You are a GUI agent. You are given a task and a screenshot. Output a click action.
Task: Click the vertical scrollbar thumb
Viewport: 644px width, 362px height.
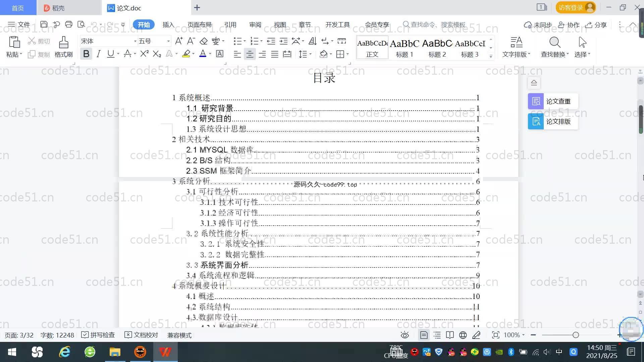641,119
